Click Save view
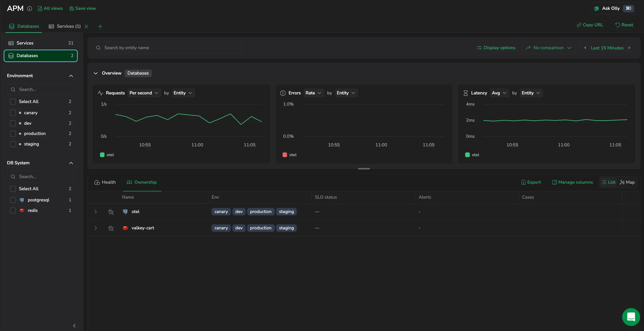644x331 pixels. (x=83, y=8)
